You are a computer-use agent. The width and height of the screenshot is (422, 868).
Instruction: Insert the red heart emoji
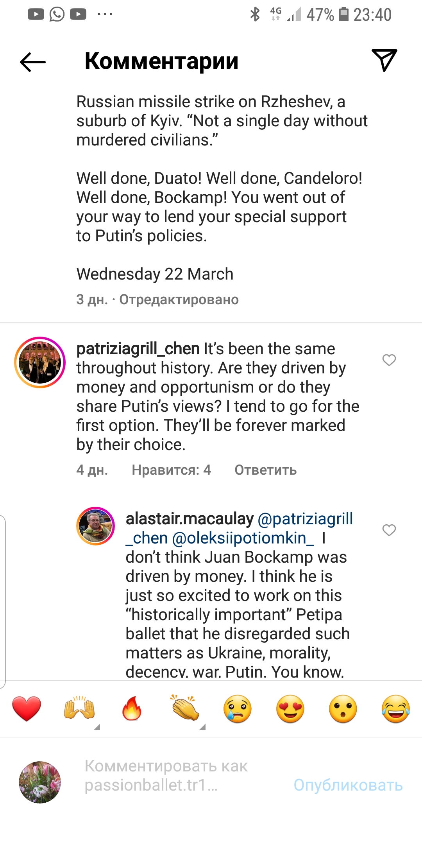tap(27, 708)
